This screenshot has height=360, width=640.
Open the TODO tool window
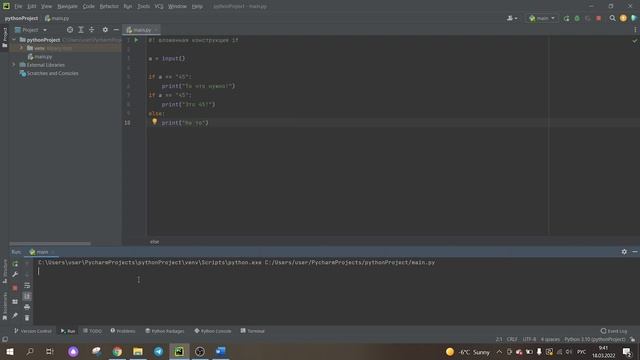point(92,331)
